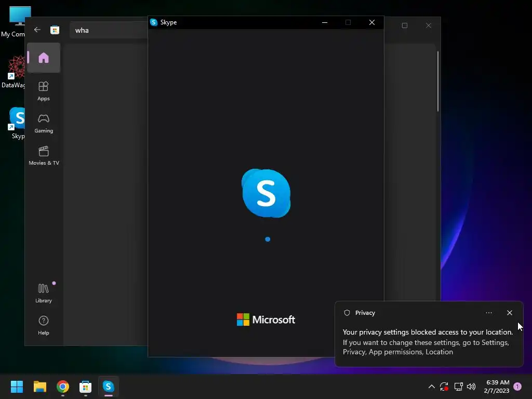Select DataWag desktop shortcut
This screenshot has height=399, width=532.
pos(13,72)
